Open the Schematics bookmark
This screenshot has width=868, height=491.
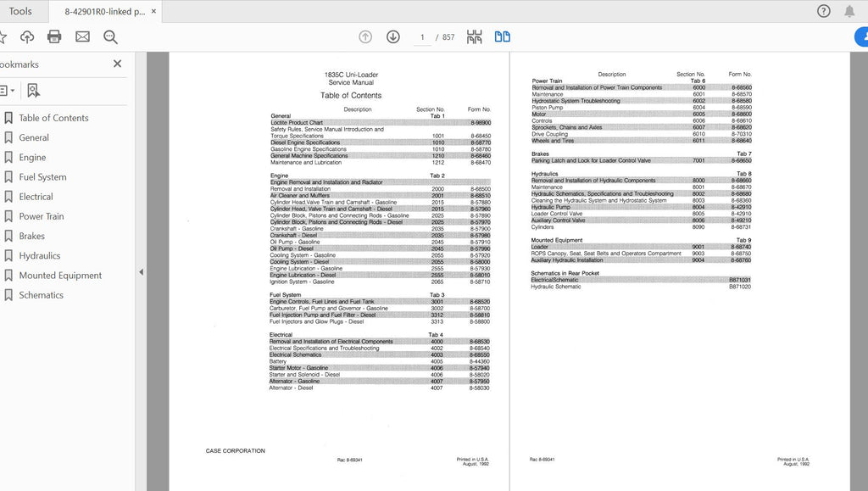coord(41,295)
